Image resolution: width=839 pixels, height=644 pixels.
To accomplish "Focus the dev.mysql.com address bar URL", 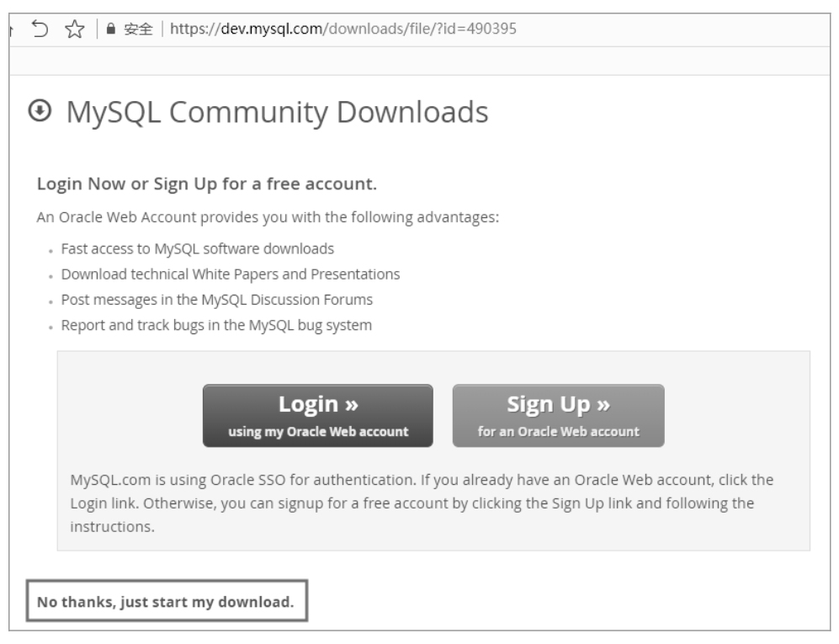I will (x=343, y=29).
